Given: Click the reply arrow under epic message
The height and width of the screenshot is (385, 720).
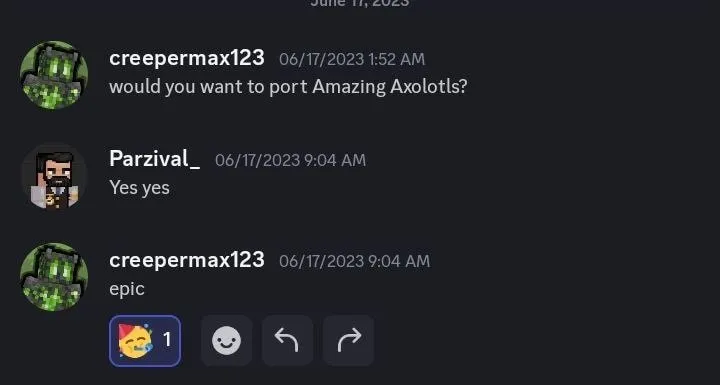Looking at the screenshot, I should pyautogui.click(x=287, y=340).
